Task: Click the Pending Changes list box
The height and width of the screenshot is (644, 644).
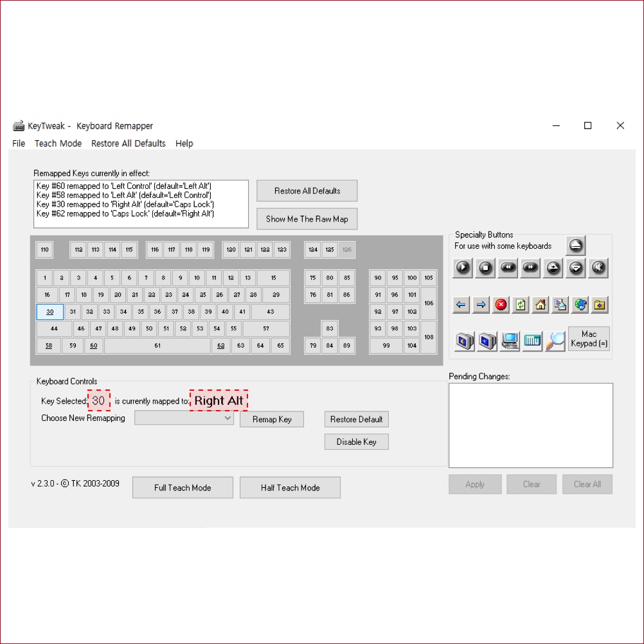Action: (531, 425)
